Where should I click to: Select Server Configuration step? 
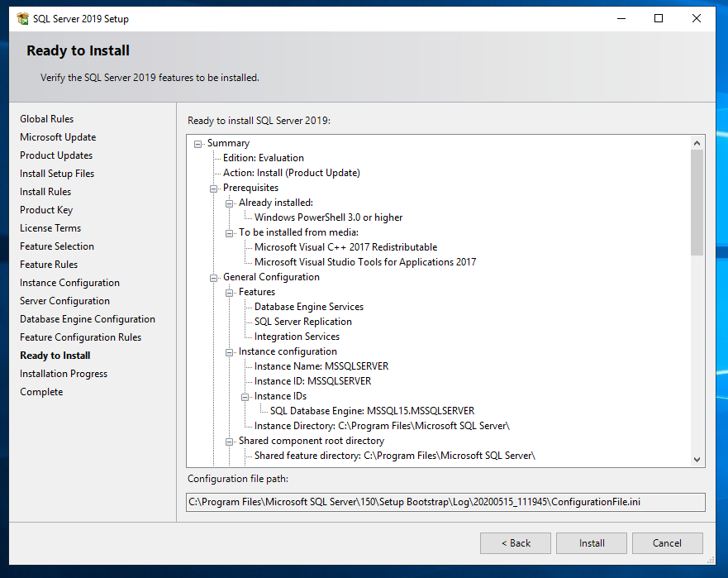(65, 301)
